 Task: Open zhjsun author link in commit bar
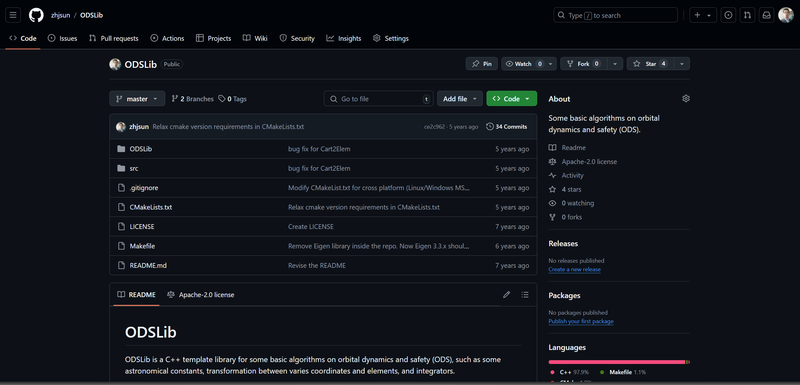pos(140,126)
